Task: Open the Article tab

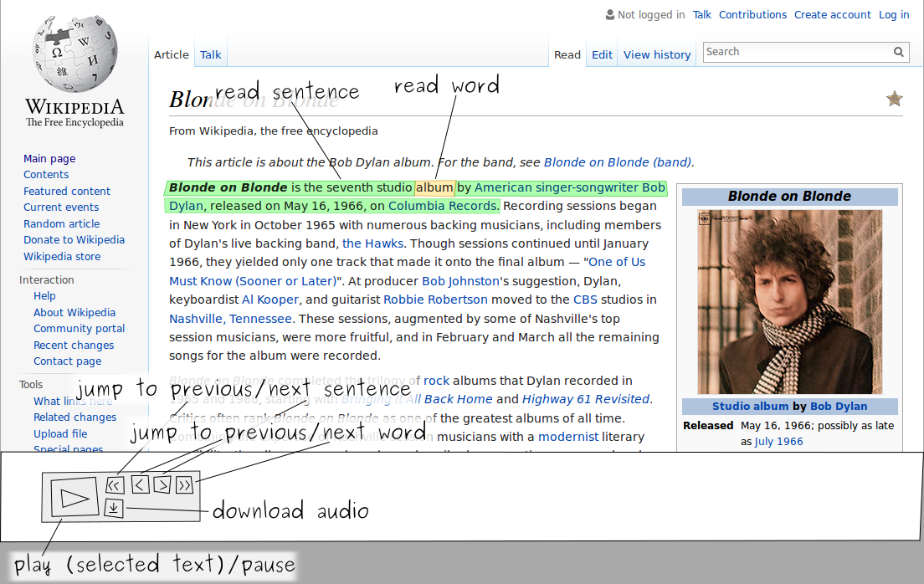Action: click(172, 55)
